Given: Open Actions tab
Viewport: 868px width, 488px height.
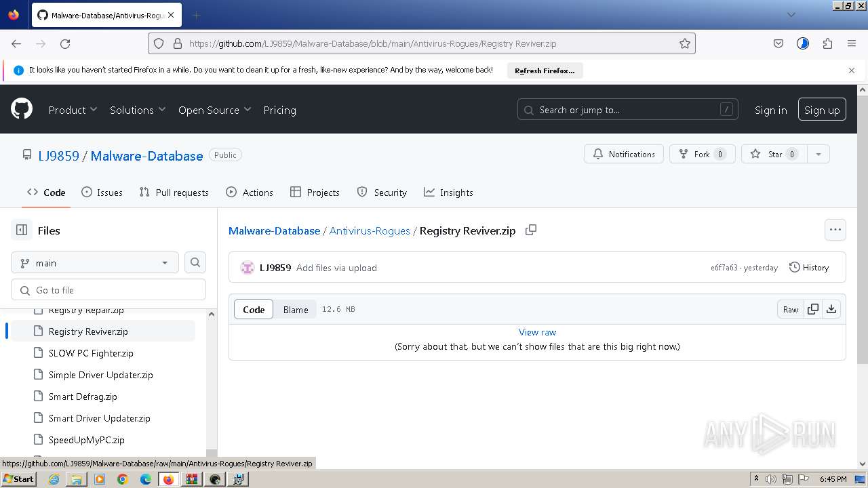Looking at the screenshot, I should point(250,192).
